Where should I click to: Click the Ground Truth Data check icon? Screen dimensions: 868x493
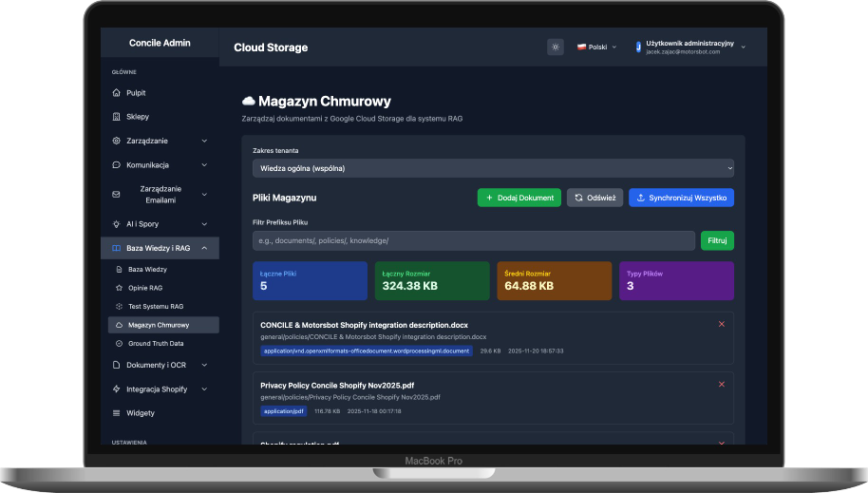tap(119, 343)
